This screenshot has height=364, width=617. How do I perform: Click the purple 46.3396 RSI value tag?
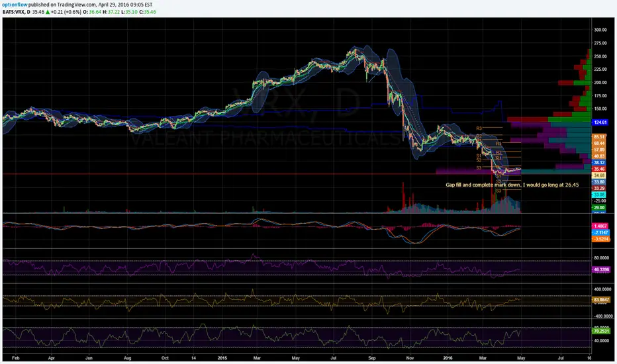click(601, 270)
